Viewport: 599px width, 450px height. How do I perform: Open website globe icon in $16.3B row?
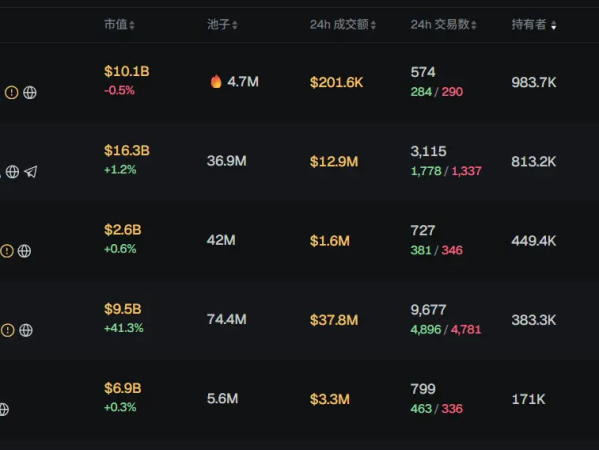13,172
